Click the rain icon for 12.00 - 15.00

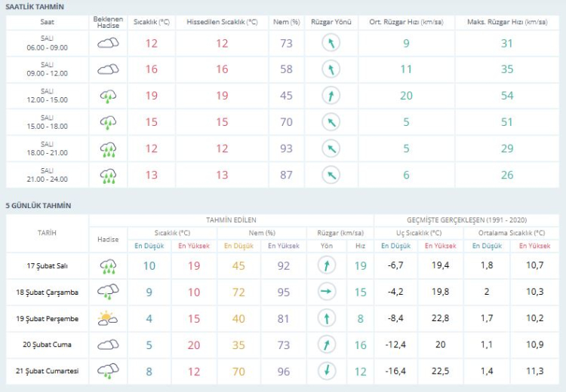click(x=108, y=96)
